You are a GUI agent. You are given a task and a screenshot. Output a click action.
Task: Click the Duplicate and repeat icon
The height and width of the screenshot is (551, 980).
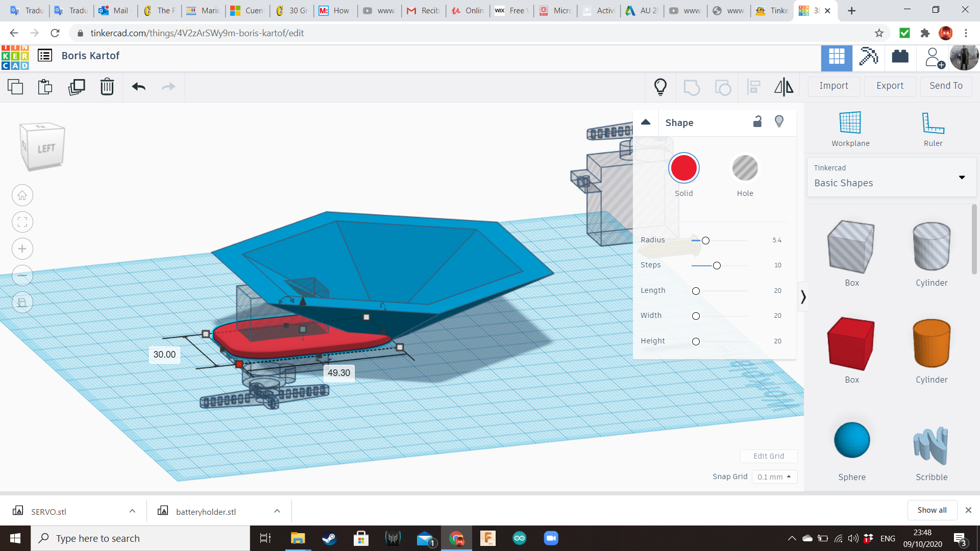tap(77, 87)
